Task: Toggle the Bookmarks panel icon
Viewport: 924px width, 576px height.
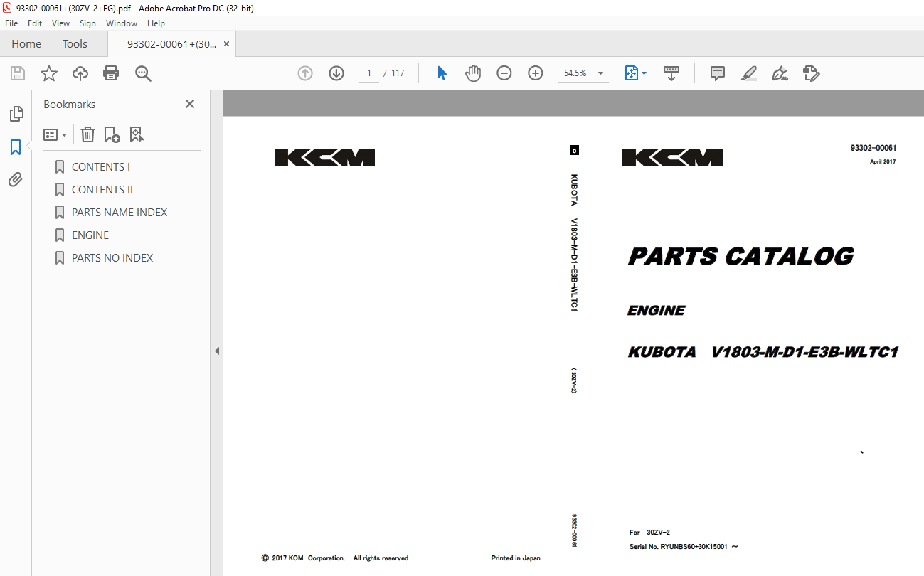Action: pyautogui.click(x=16, y=147)
